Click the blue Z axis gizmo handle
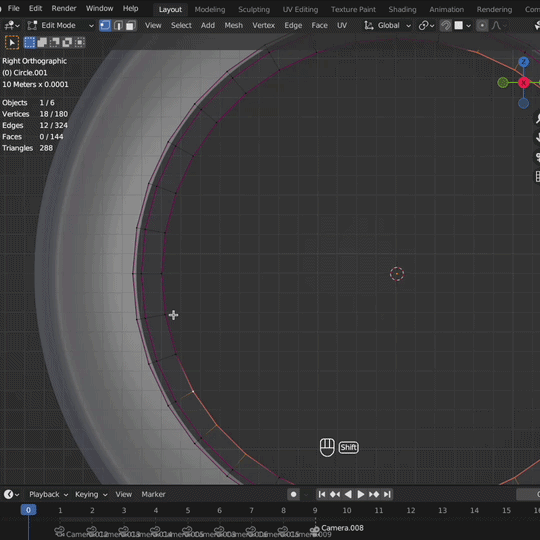 pos(523,62)
